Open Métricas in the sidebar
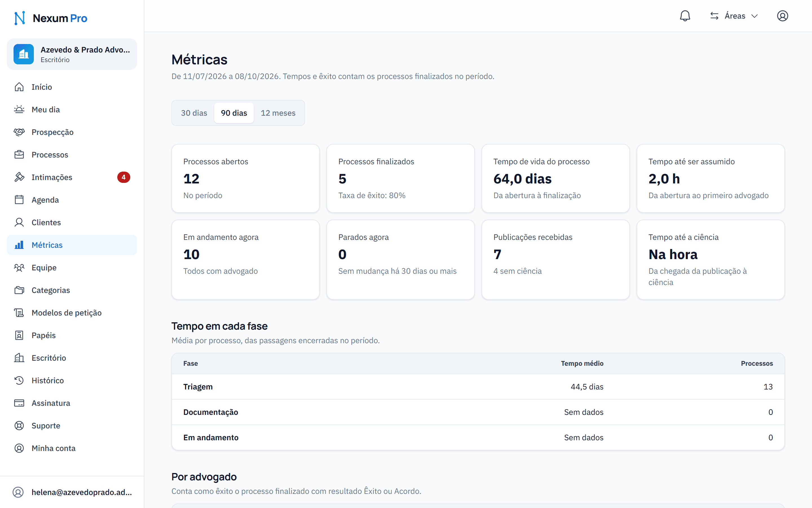This screenshot has width=812, height=508. (x=72, y=245)
